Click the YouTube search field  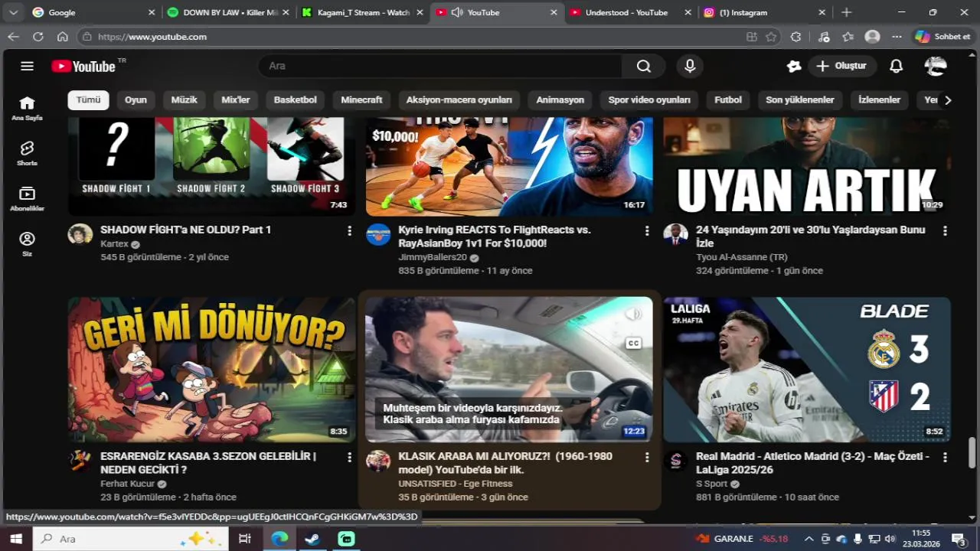click(440, 66)
